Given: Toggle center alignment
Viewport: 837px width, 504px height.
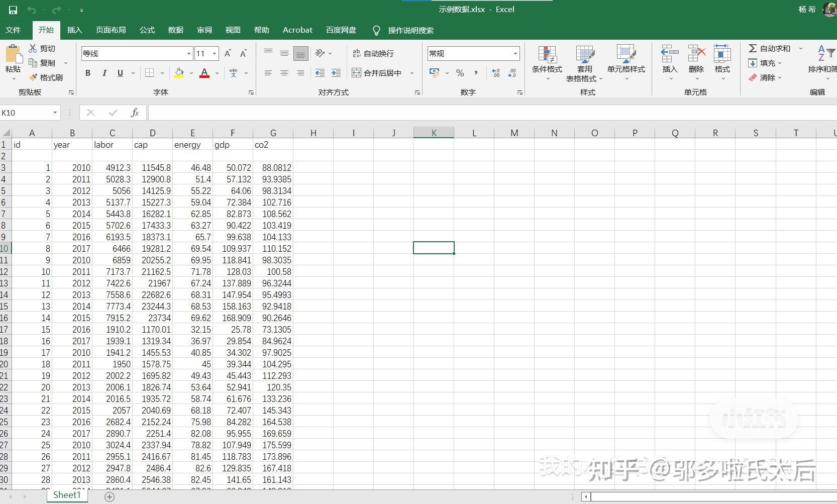Looking at the screenshot, I should (x=284, y=73).
